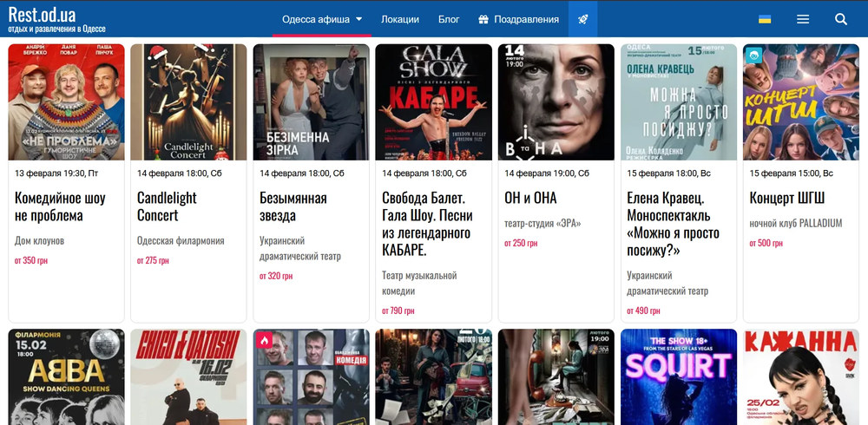Open the Комедийное шоу не проблема link
Image resolution: width=868 pixels, height=425 pixels.
pos(60,206)
